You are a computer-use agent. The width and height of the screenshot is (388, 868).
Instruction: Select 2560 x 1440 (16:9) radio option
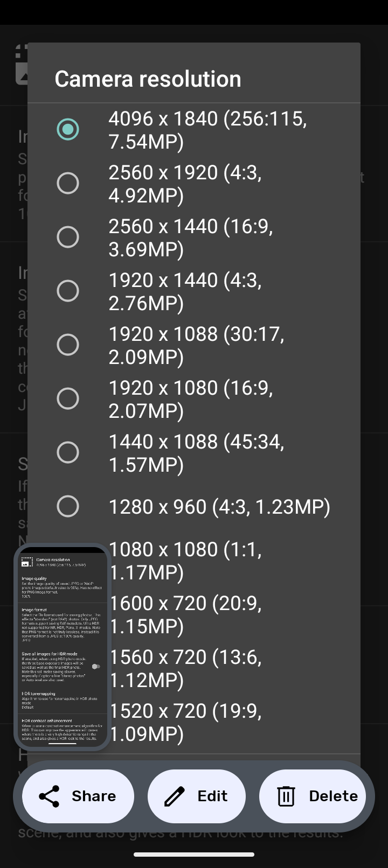(68, 237)
